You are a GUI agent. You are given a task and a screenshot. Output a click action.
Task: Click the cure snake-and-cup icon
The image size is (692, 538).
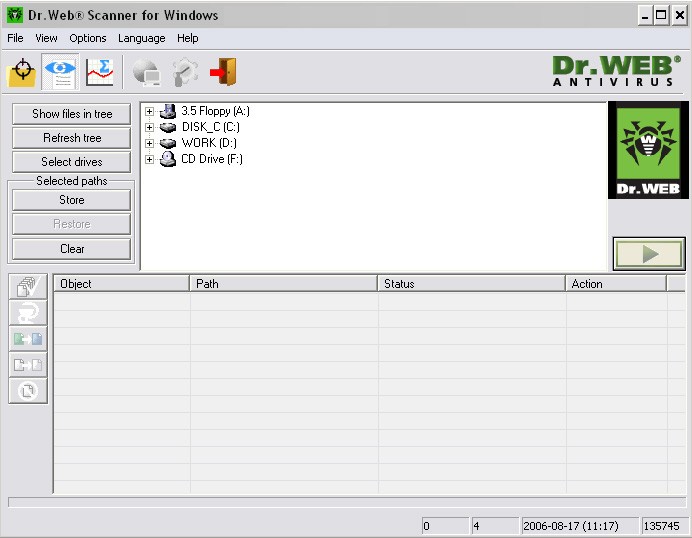[x=28, y=313]
